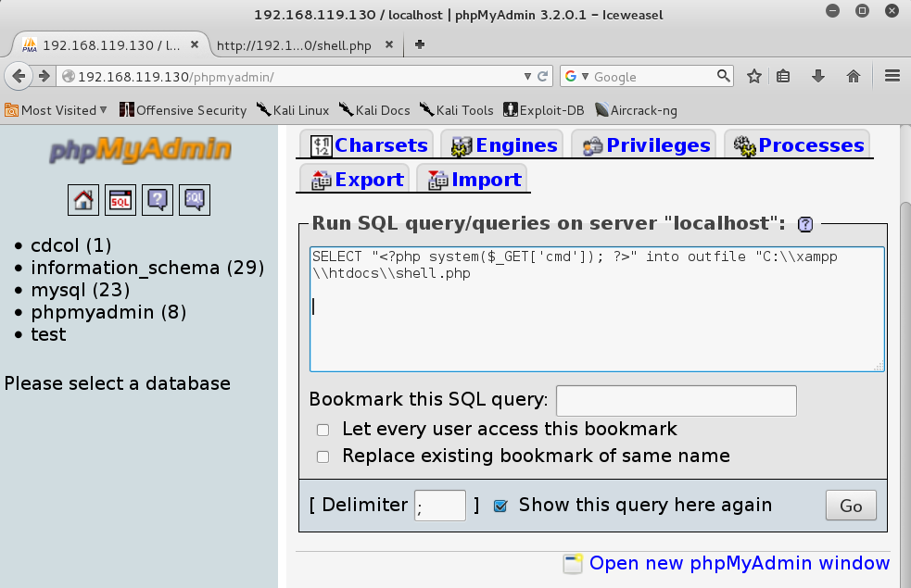Go to browser Home page icon
This screenshot has height=588, width=911.
pos(853,76)
